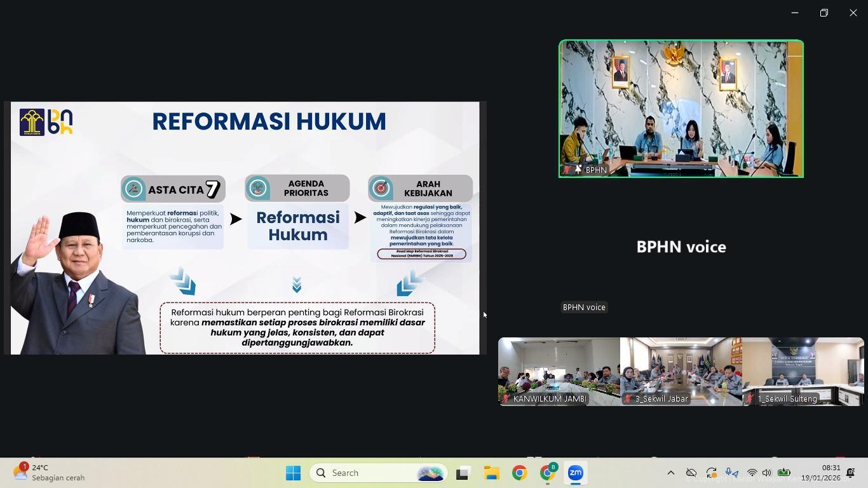The image size is (868, 488).
Task: Open the Chrome profile icon with B badge
Action: click(x=548, y=473)
